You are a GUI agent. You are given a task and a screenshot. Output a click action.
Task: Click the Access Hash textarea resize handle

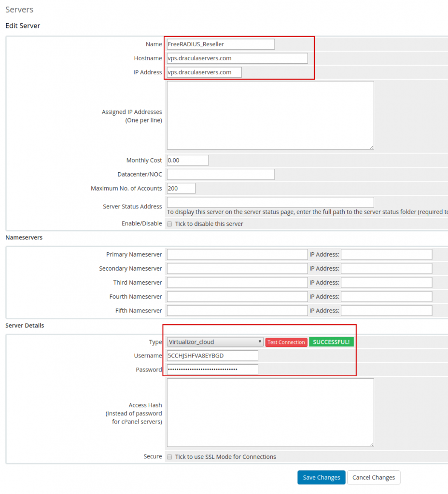(x=372, y=444)
